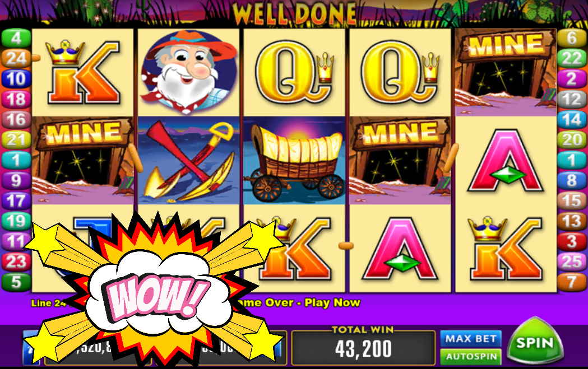This screenshot has width=588, height=369.
Task: Click the old prospector miner symbol
Action: 189,72
